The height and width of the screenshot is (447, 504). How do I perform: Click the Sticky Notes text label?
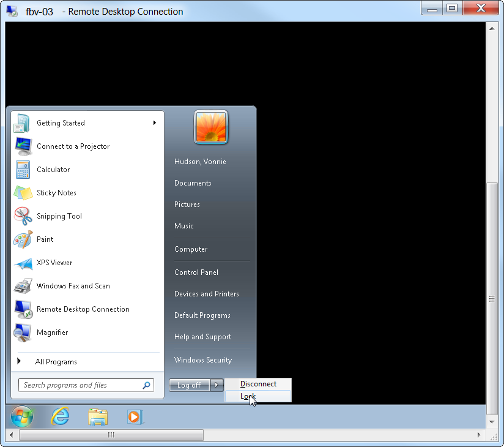[x=56, y=193]
